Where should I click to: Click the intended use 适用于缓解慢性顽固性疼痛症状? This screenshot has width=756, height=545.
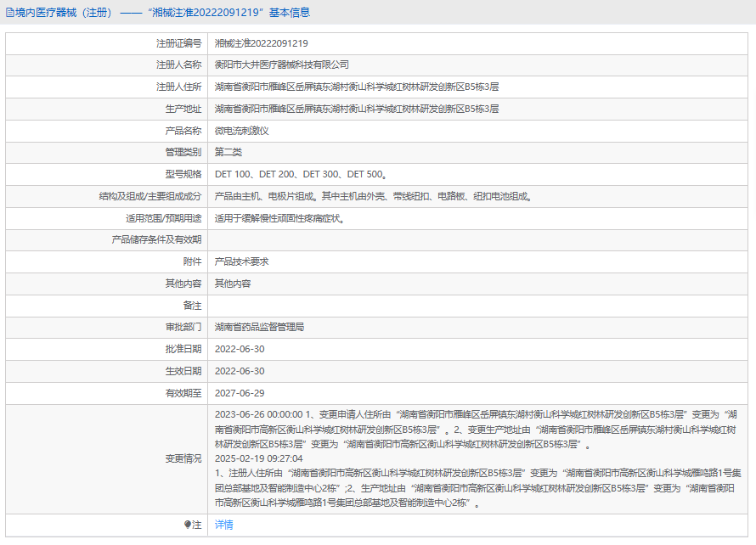click(279, 218)
